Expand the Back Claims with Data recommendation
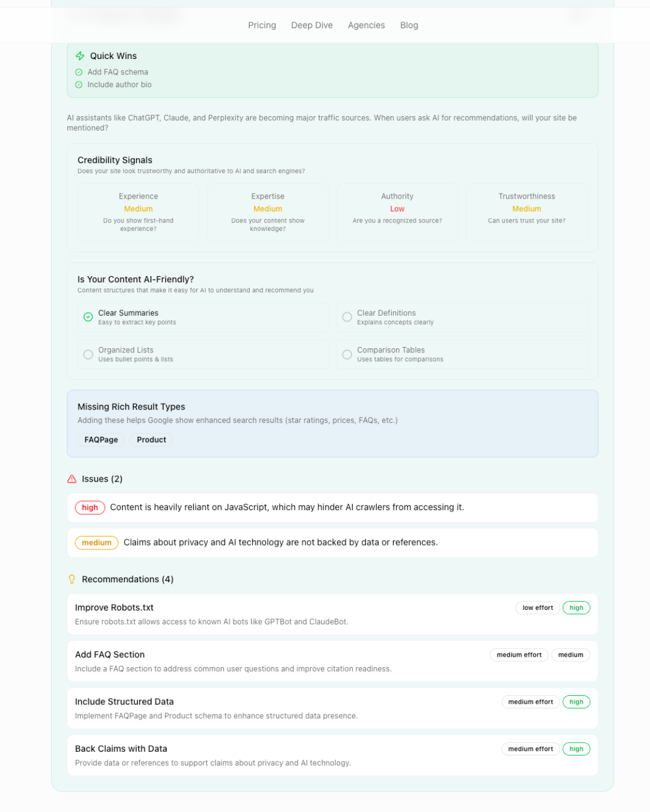The width and height of the screenshot is (650, 812). [x=333, y=755]
